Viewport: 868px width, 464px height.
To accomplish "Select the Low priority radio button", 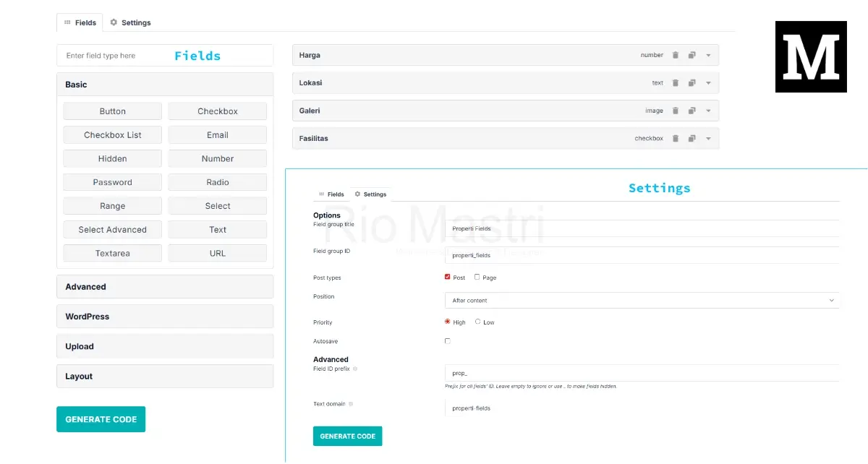I will click(477, 322).
